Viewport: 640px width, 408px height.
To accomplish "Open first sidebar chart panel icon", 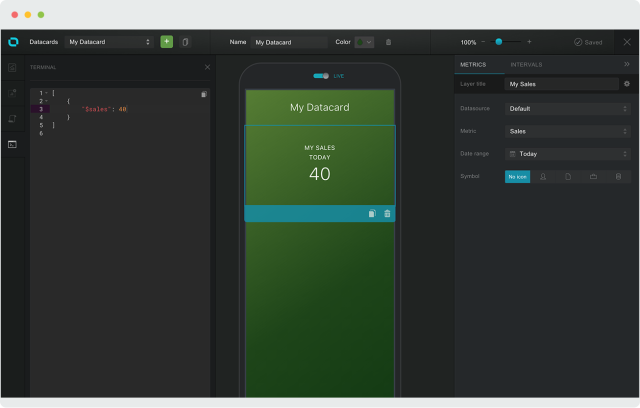I will pyautogui.click(x=12, y=67).
